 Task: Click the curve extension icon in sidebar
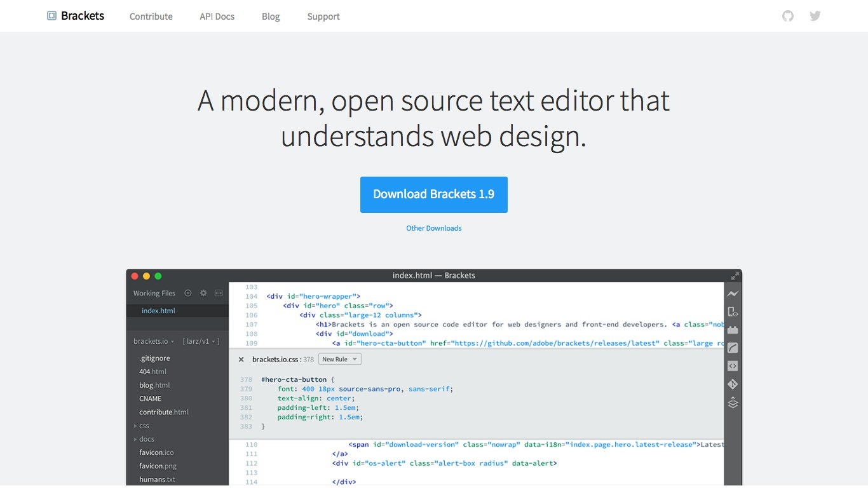733,347
